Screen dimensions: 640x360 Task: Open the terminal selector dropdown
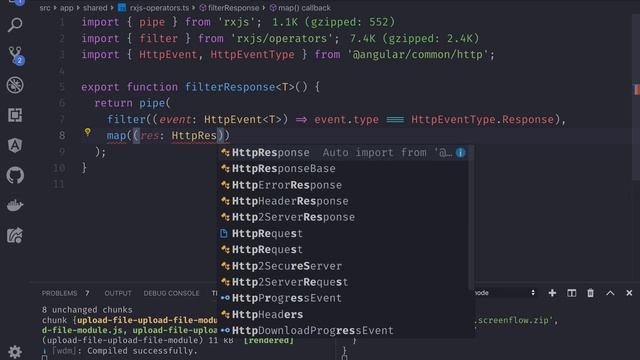[504, 293]
